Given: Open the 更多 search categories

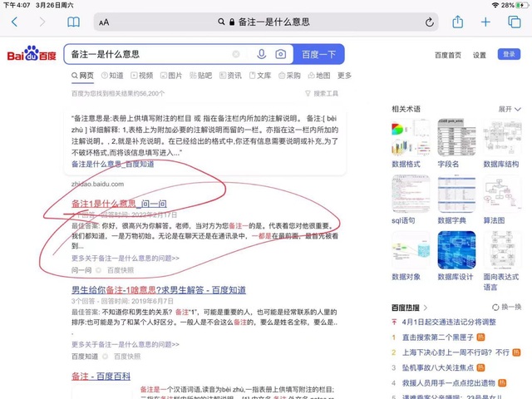Looking at the screenshot, I should [x=344, y=76].
